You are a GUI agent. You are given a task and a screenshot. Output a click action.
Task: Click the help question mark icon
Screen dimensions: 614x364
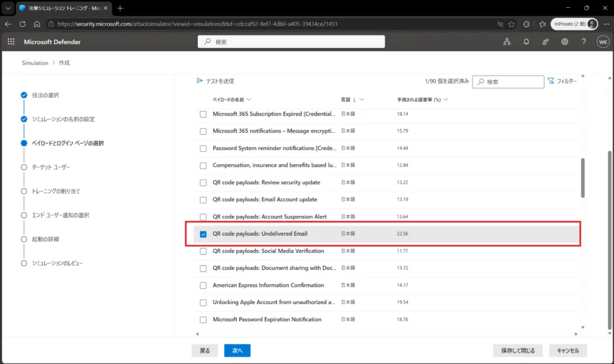(x=584, y=41)
